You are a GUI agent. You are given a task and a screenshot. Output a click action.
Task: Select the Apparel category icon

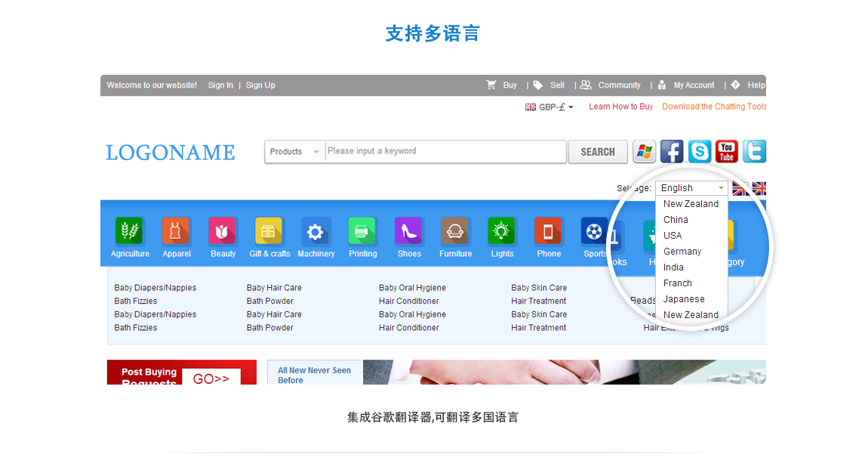tap(176, 231)
